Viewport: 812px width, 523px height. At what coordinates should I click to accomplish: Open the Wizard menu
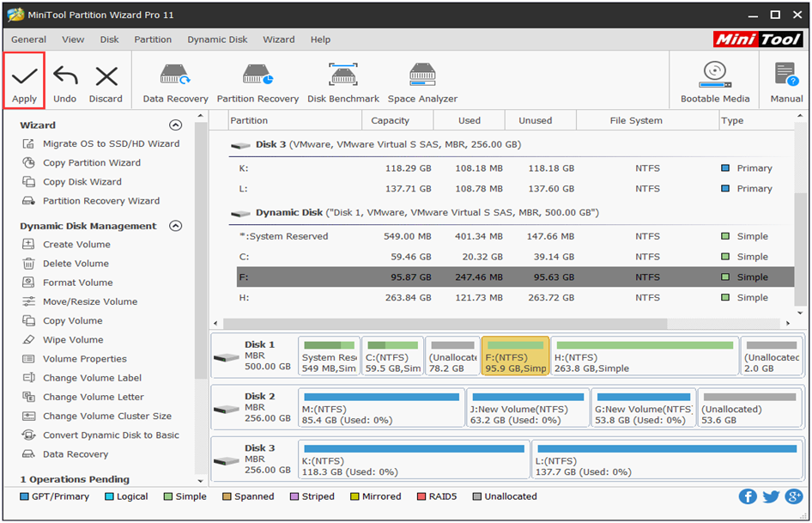pyautogui.click(x=279, y=40)
